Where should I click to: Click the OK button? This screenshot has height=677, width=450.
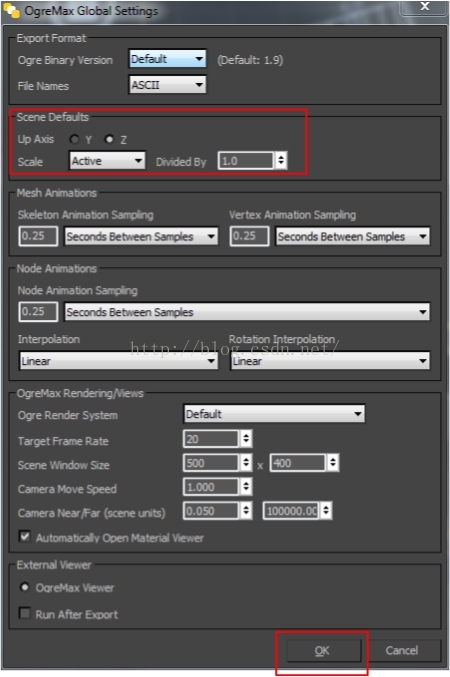click(x=322, y=651)
